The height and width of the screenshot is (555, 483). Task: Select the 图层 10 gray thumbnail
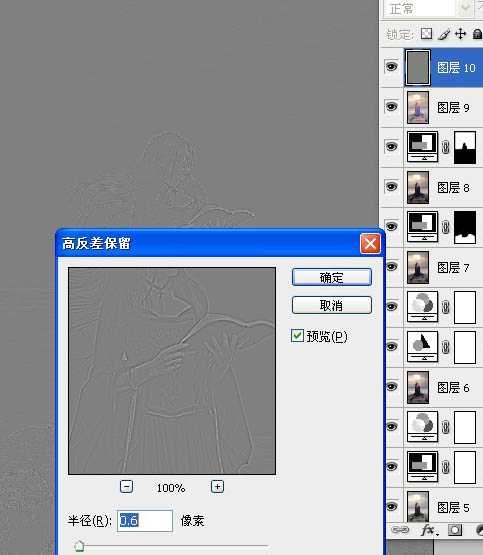pyautogui.click(x=418, y=67)
